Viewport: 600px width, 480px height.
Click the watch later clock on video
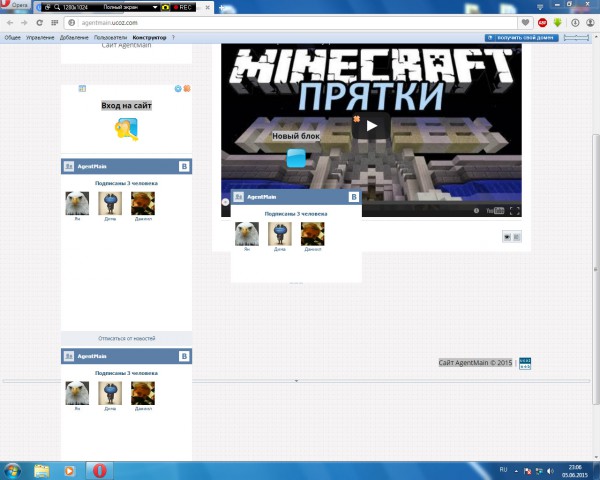click(x=476, y=211)
